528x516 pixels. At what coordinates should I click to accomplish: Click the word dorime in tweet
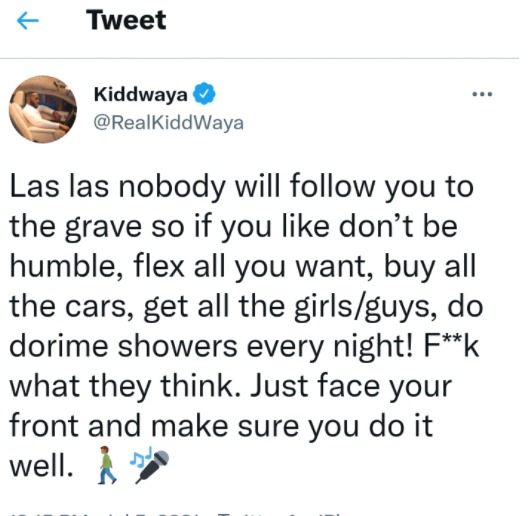click(59, 346)
